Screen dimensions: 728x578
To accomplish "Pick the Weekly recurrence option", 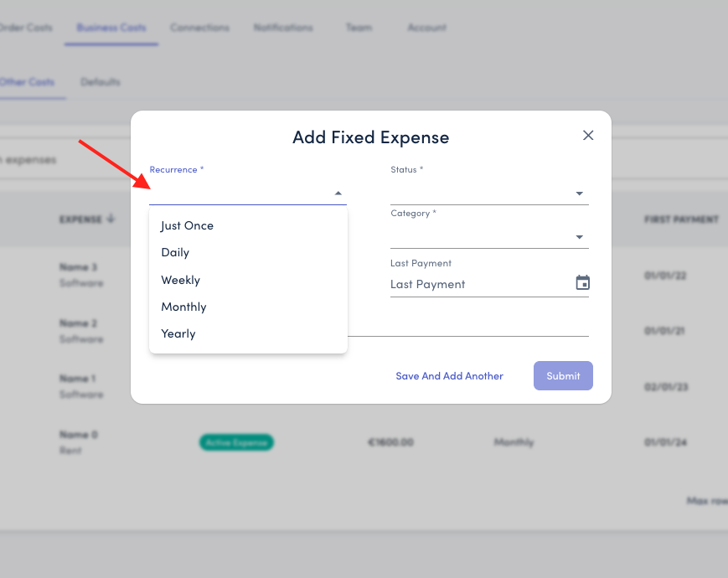I will [x=180, y=280].
